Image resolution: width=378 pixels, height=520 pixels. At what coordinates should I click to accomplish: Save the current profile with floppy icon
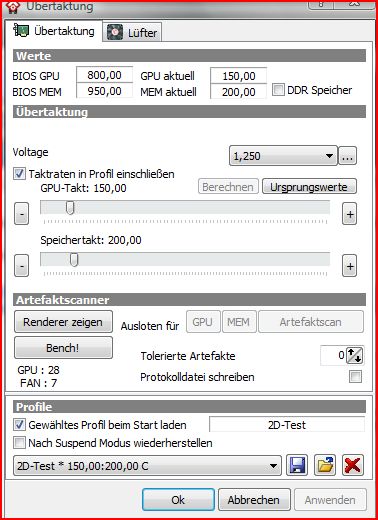[x=297, y=465]
